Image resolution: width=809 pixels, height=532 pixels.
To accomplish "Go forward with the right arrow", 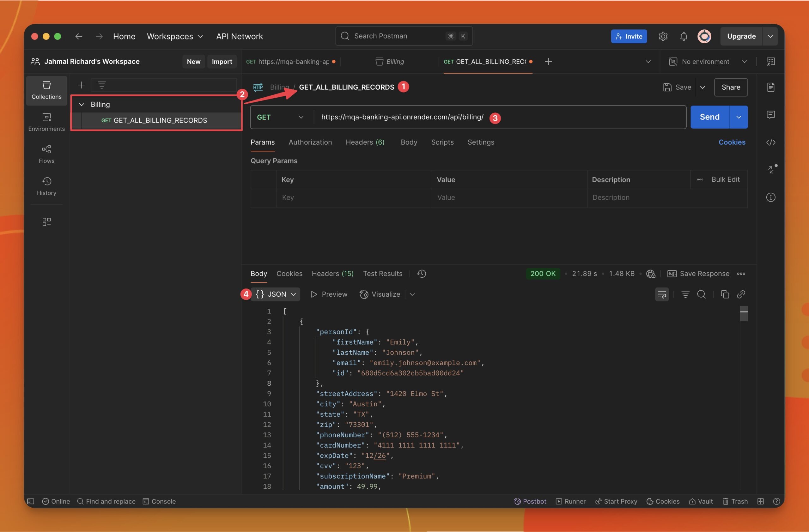I will pyautogui.click(x=99, y=36).
